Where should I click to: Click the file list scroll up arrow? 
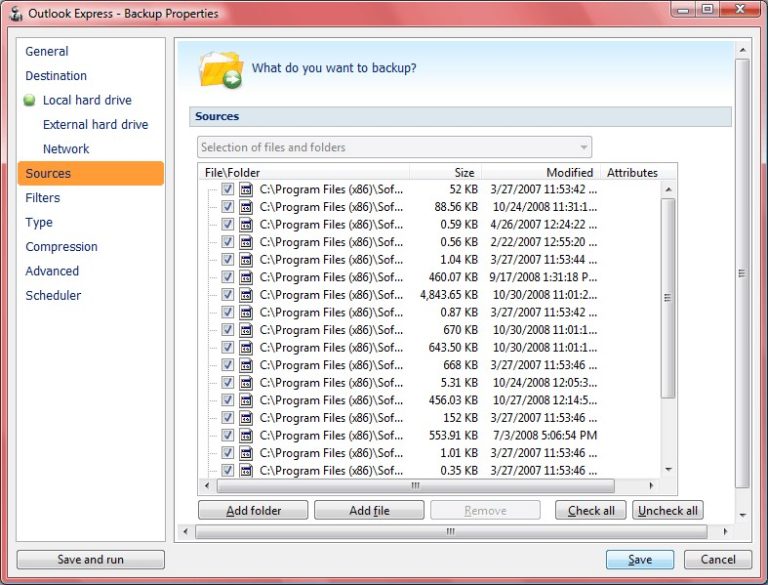[668, 189]
